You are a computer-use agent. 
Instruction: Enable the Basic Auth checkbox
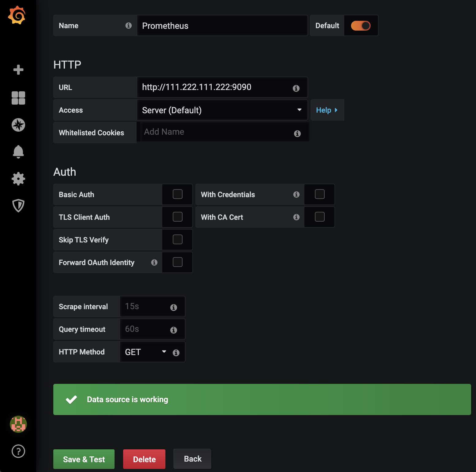point(178,194)
